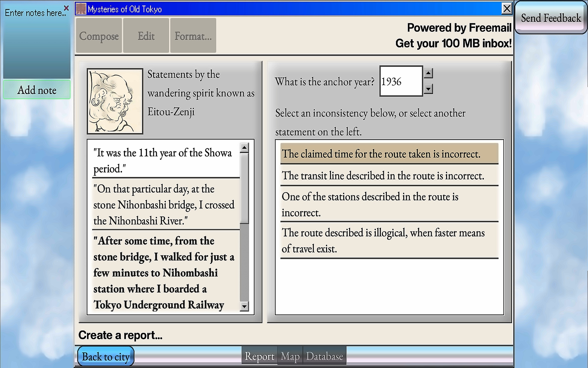Open the Edit menu

(x=146, y=36)
